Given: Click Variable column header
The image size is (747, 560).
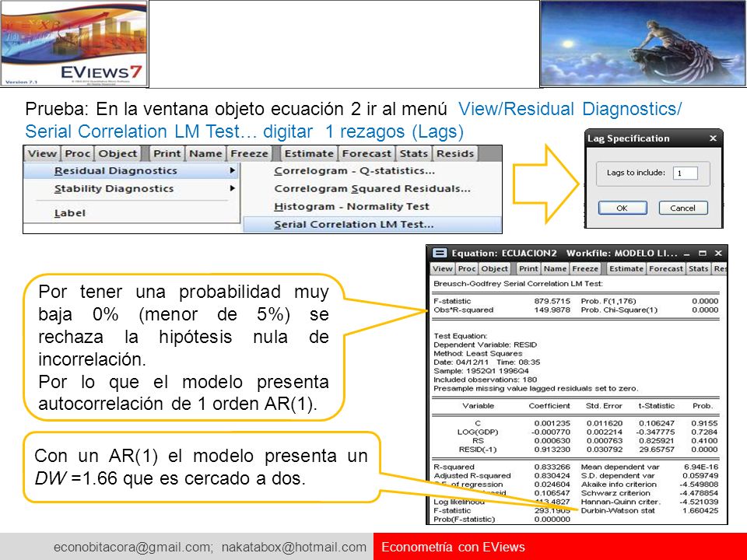Looking at the screenshot, I should [x=478, y=406].
